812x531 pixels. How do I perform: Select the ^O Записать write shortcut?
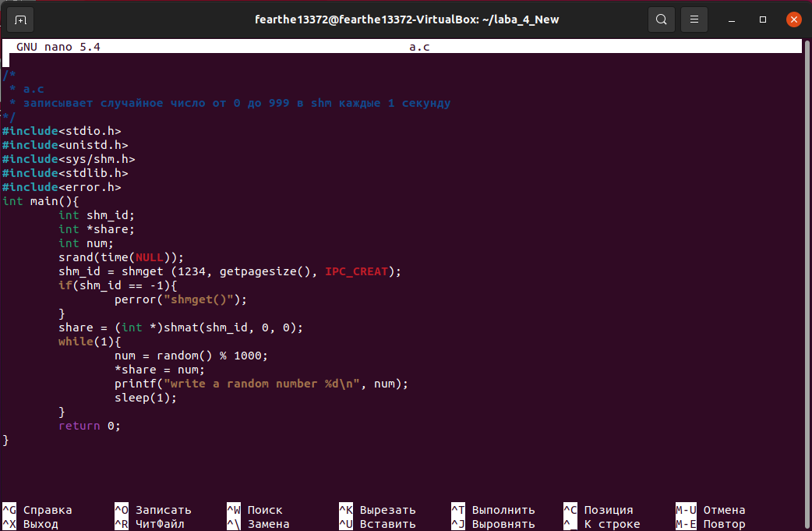[x=154, y=510]
